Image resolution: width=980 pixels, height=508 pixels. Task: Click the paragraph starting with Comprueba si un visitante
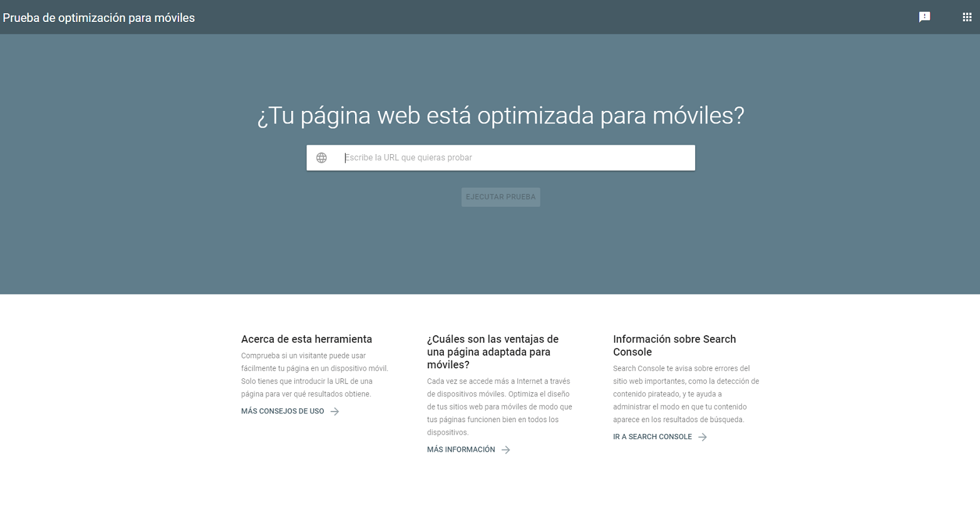[x=314, y=375]
